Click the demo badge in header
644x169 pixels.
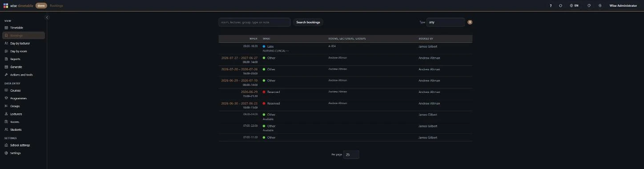[x=41, y=6]
